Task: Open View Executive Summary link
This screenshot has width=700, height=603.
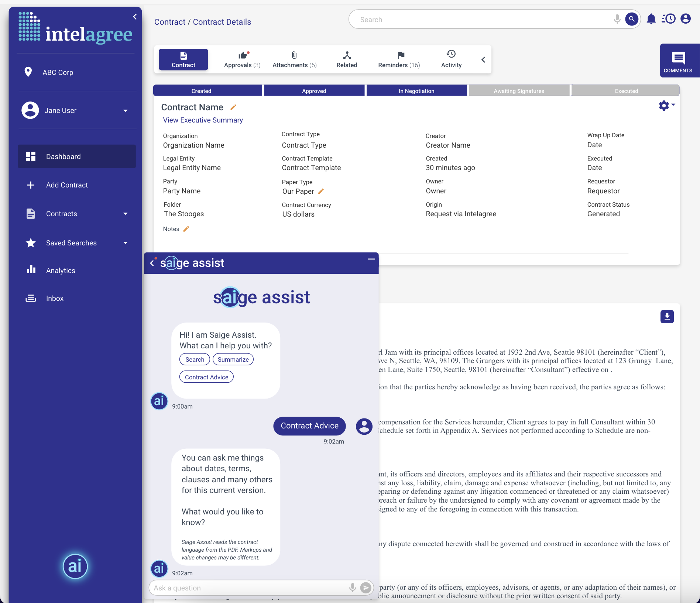Action: [203, 120]
